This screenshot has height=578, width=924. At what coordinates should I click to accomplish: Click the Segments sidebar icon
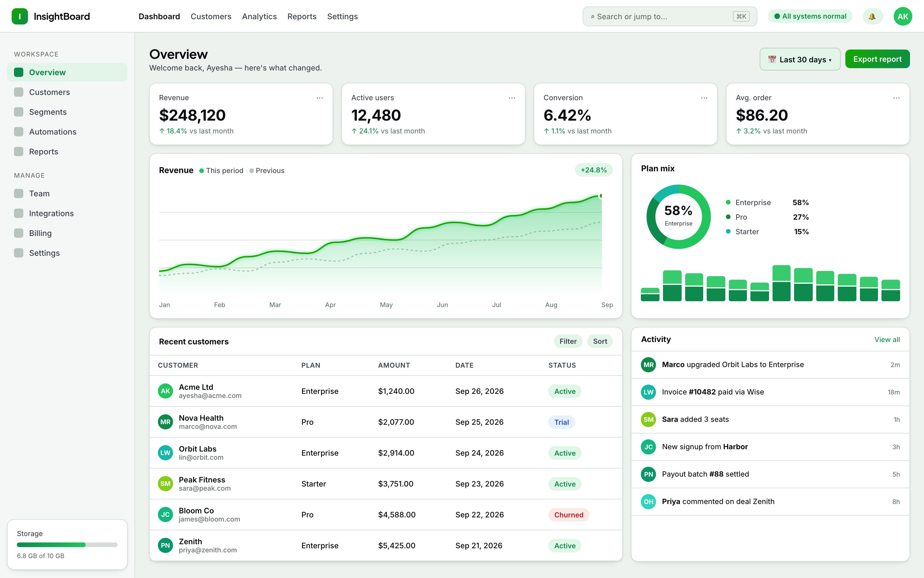[x=19, y=112]
